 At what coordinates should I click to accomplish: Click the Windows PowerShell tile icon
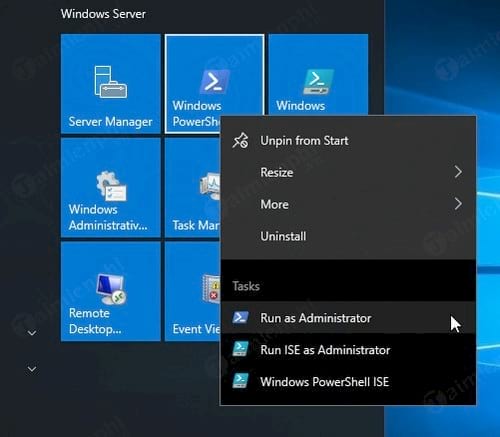(x=214, y=81)
